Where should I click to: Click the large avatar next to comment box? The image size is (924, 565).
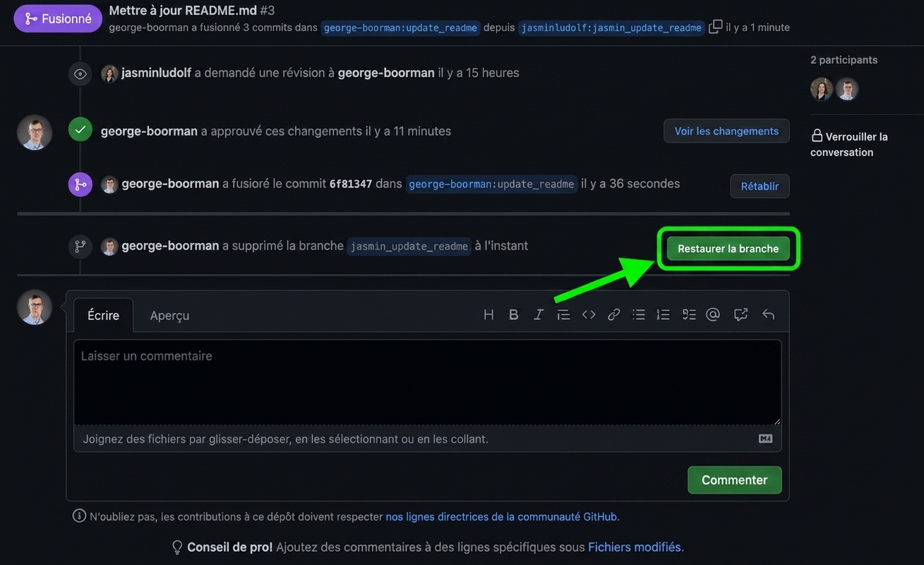click(x=35, y=307)
